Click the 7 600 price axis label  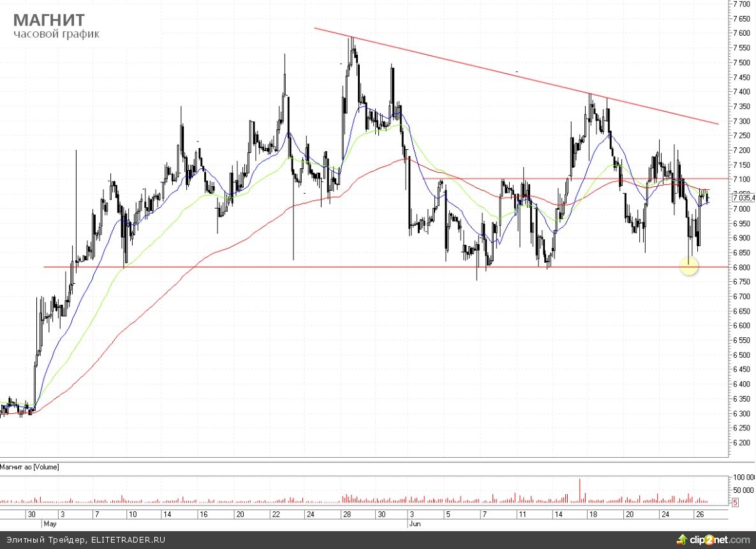(741, 33)
